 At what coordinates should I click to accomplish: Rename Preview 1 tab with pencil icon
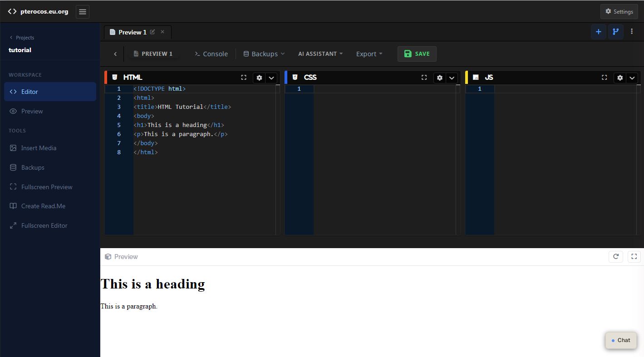point(152,32)
